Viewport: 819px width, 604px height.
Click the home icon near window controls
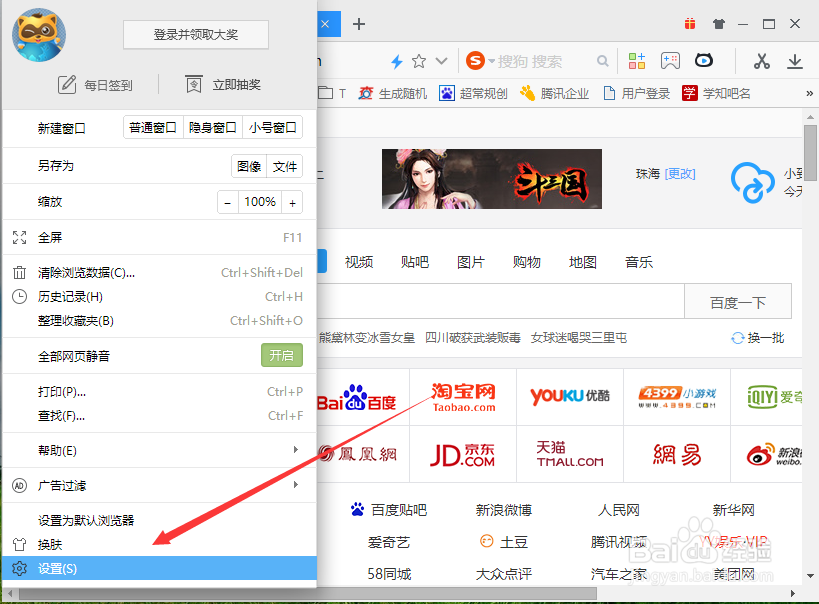pyautogui.click(x=718, y=23)
